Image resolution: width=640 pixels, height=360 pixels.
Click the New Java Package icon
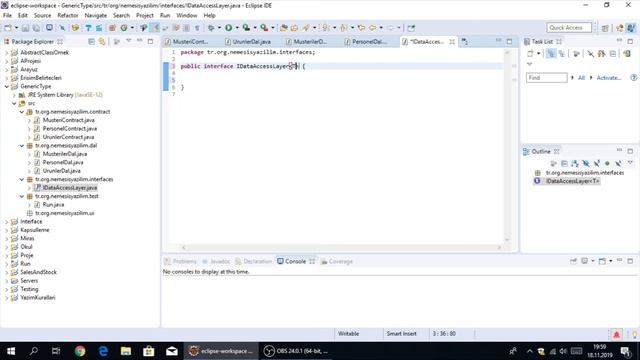click(x=112, y=28)
